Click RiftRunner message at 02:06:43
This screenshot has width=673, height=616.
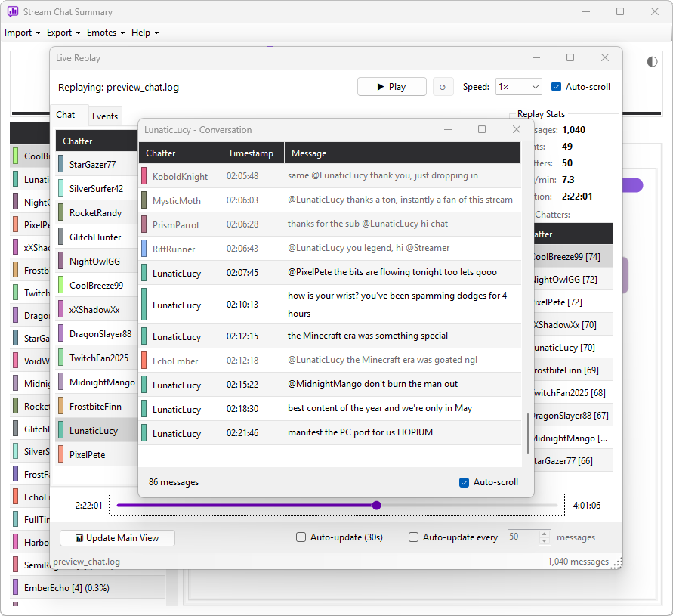pyautogui.click(x=329, y=249)
